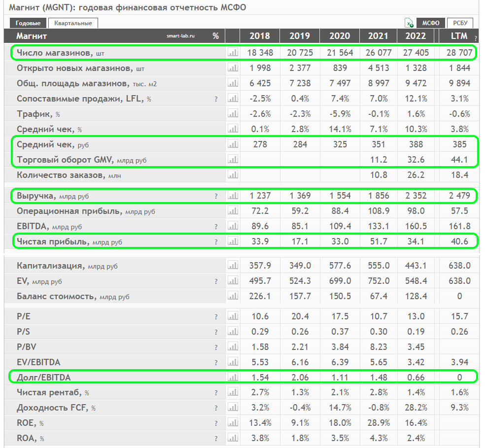Open chart icon for Средний чек руб row
Image resolution: width=487 pixels, height=448 pixels.
point(233,144)
